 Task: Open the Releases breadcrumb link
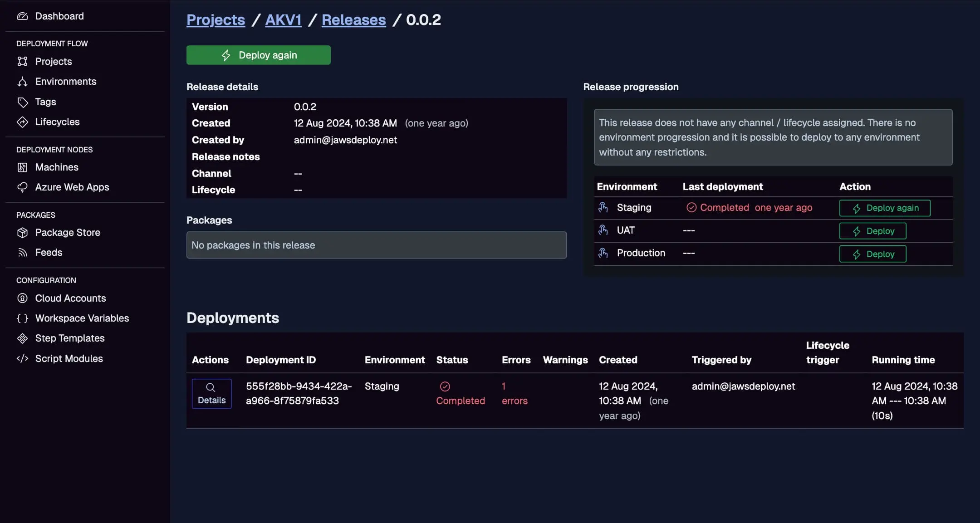[353, 20]
